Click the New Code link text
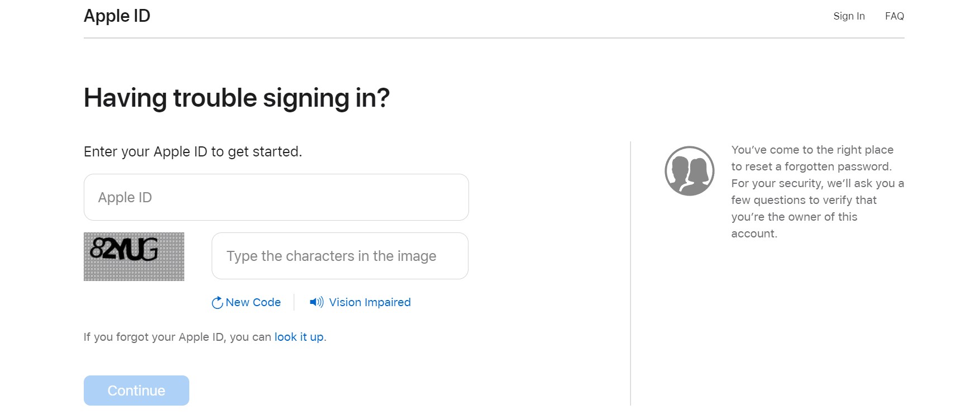 pyautogui.click(x=252, y=302)
